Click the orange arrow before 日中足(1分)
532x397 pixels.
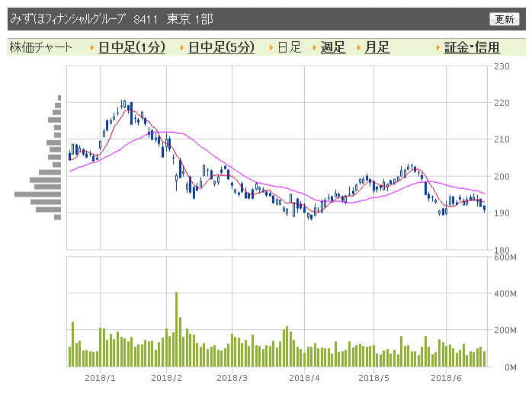92,48
